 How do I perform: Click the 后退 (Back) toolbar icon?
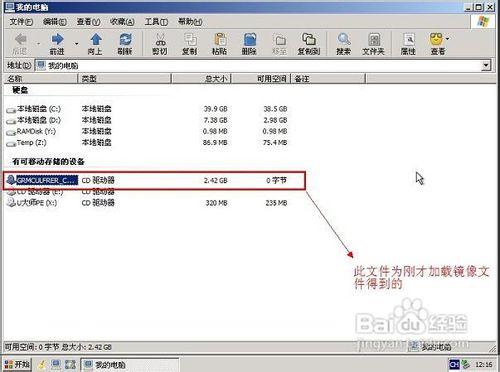20,39
